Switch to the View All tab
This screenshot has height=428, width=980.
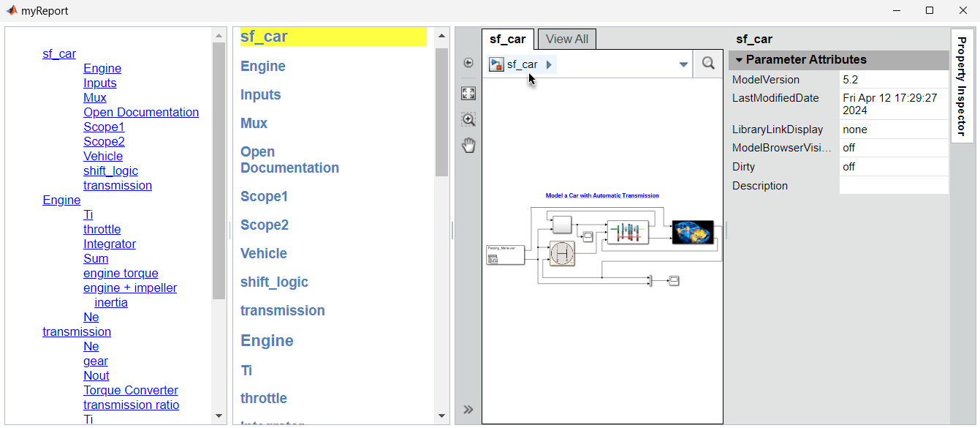click(x=567, y=40)
